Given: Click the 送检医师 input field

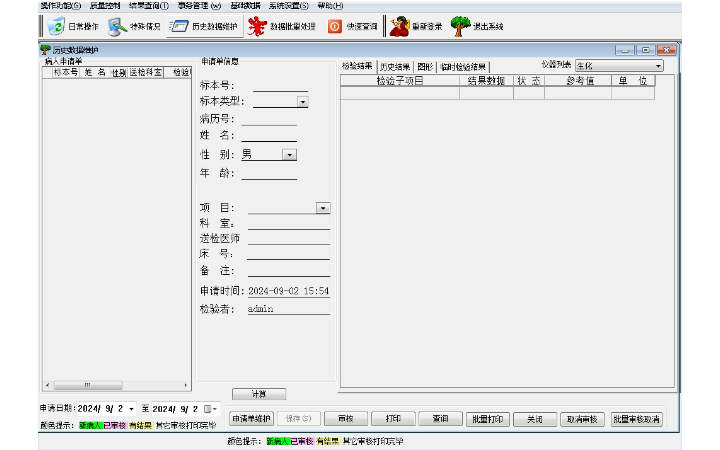Looking at the screenshot, I should [289, 238].
